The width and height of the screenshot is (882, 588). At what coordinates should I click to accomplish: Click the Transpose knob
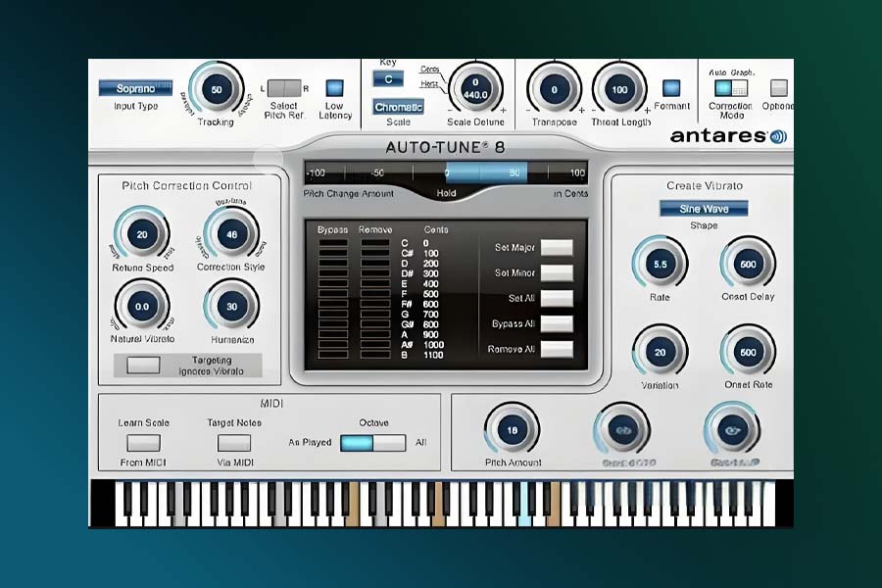(554, 90)
